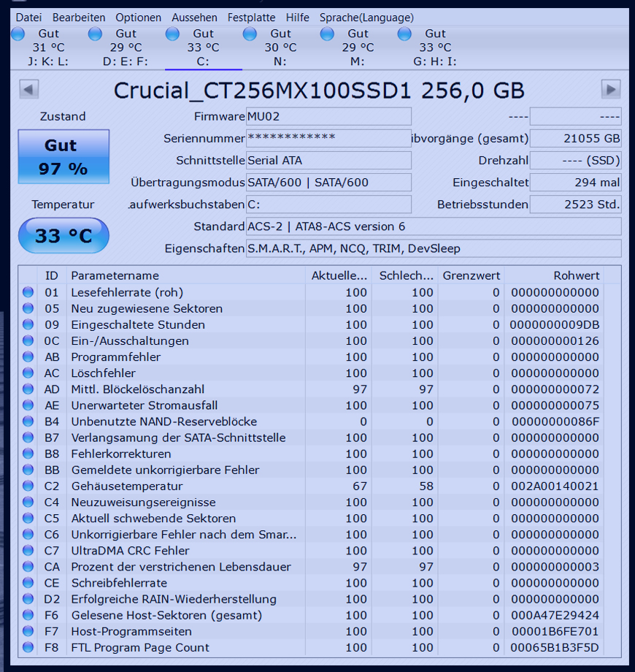Click the Rohwert column header
This screenshot has height=672, width=635.
click(x=554, y=275)
